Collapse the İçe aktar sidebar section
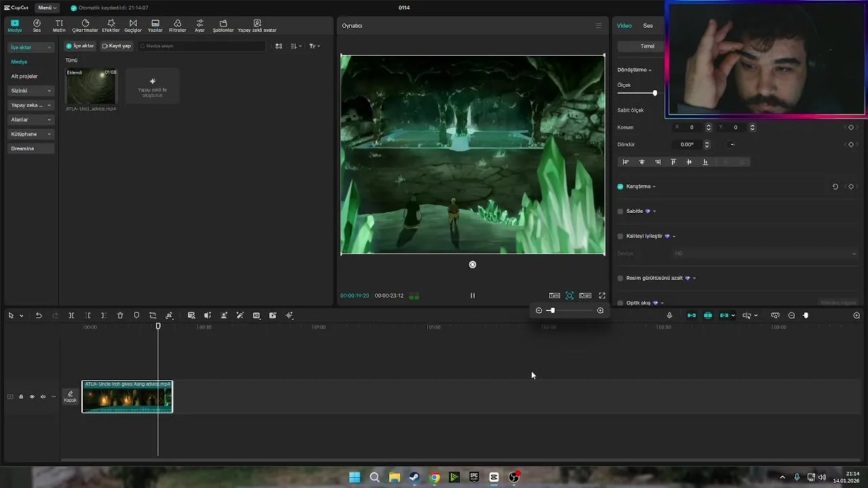 tap(31, 47)
